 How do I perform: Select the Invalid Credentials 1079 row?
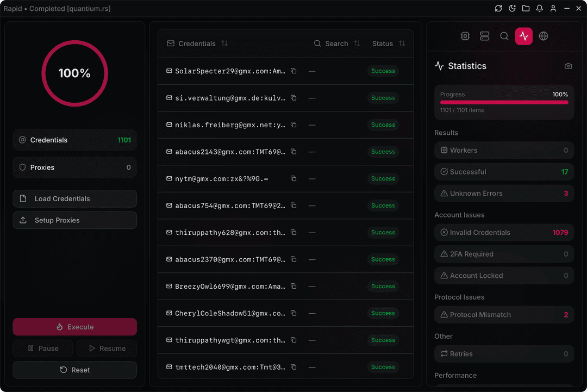click(x=504, y=233)
